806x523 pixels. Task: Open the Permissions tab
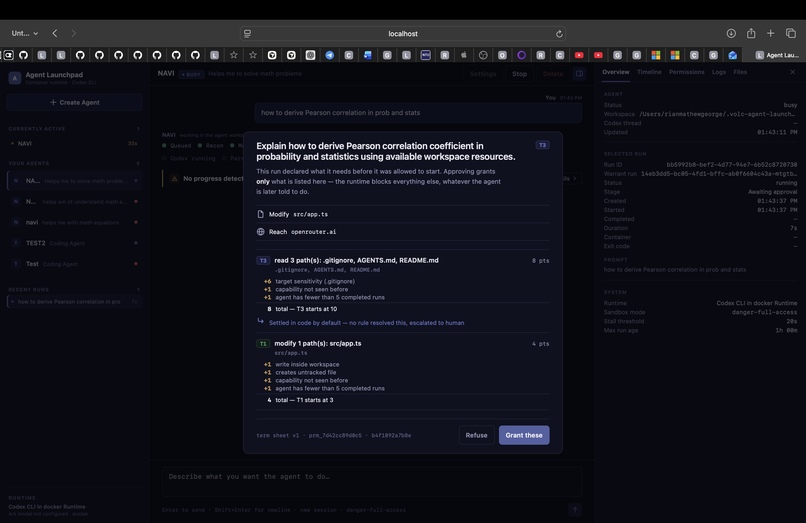click(x=687, y=72)
